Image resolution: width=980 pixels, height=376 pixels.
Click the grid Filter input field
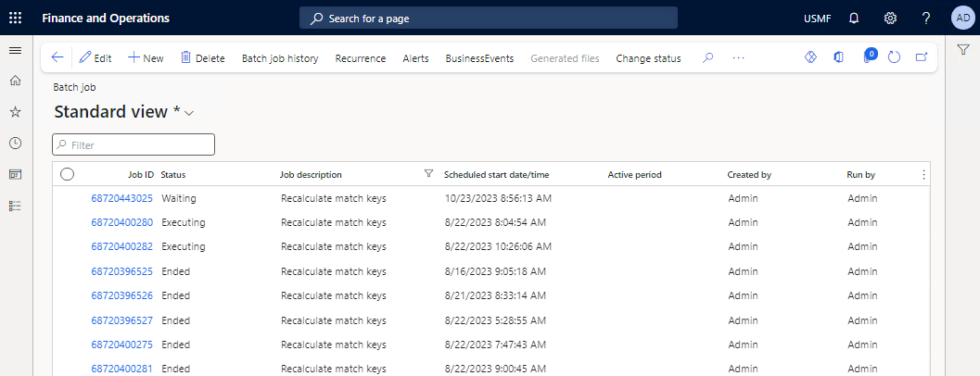pos(134,144)
